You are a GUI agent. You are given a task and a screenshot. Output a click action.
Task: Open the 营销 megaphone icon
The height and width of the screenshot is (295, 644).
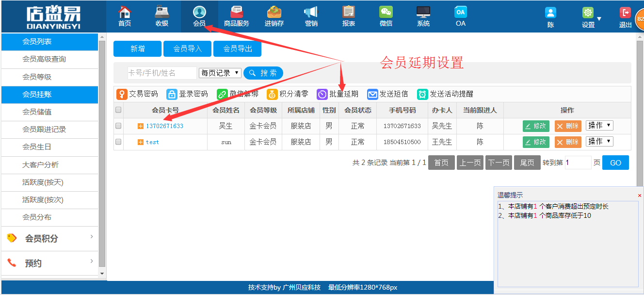[x=311, y=12]
